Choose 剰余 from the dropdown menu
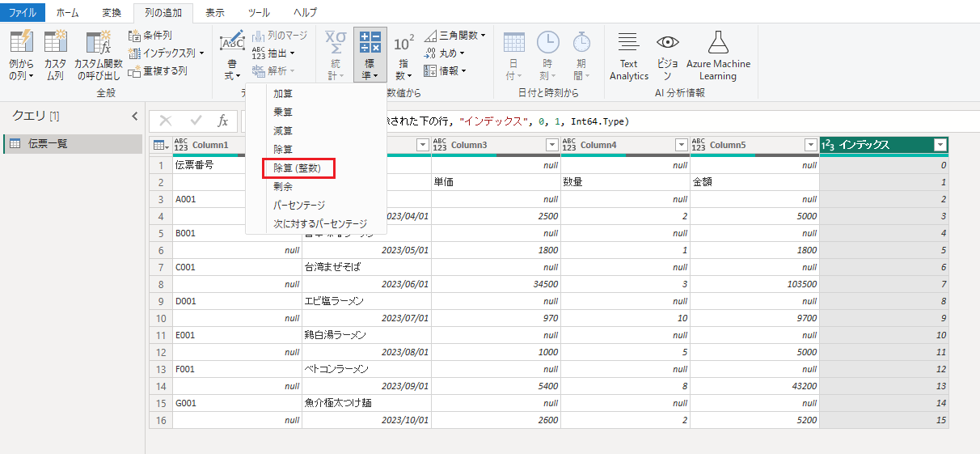The height and width of the screenshot is (454, 980). 283,186
